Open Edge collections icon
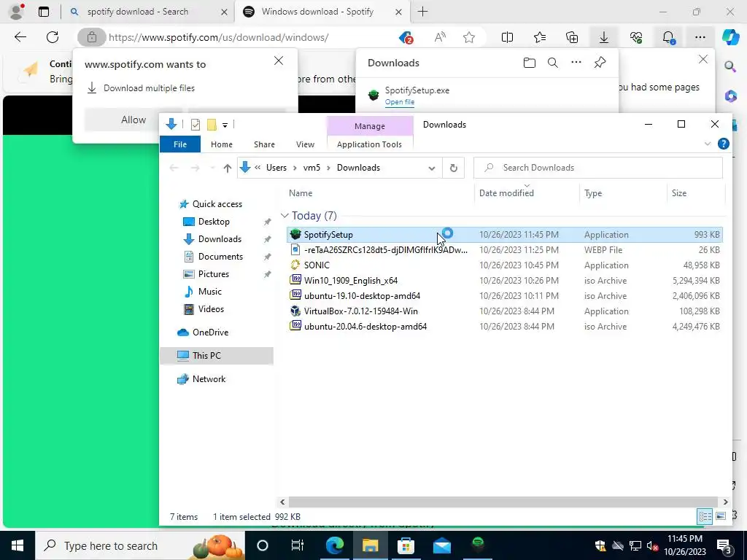This screenshot has width=747, height=560. coord(572,37)
